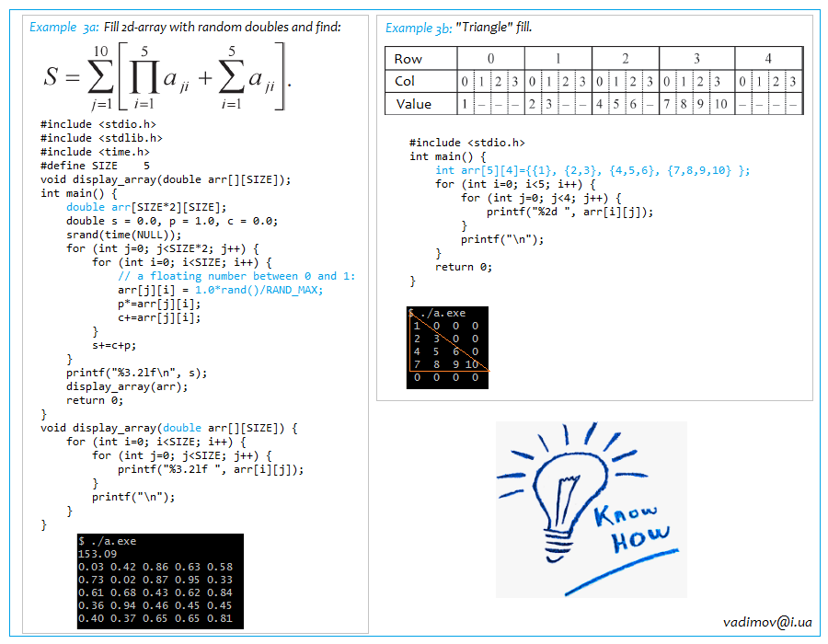Click the line "c+=arr[j][i];"
This screenshot has height=644, width=828.
click(x=159, y=317)
